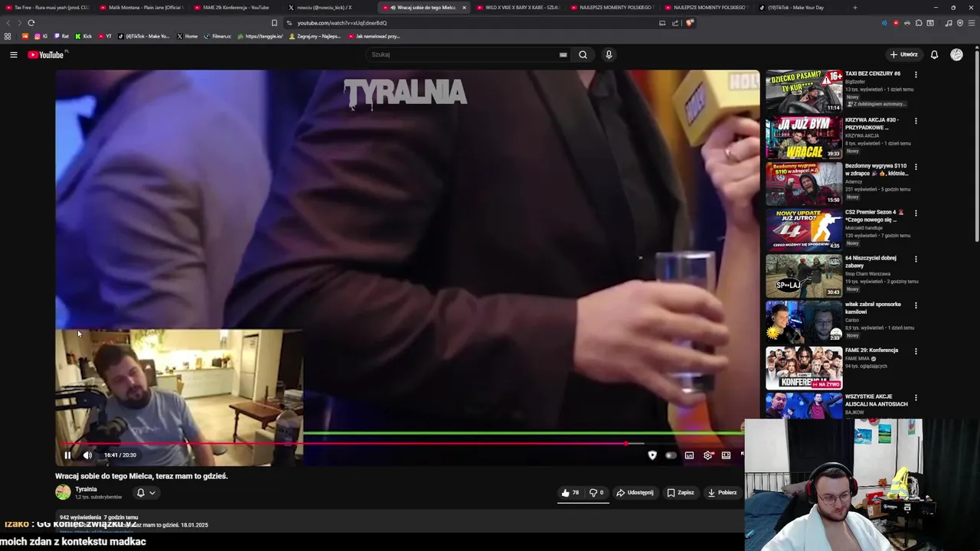This screenshot has height=551, width=980.
Task: Open options for KRZYWA AKCJA #30 video
Action: coord(916,121)
